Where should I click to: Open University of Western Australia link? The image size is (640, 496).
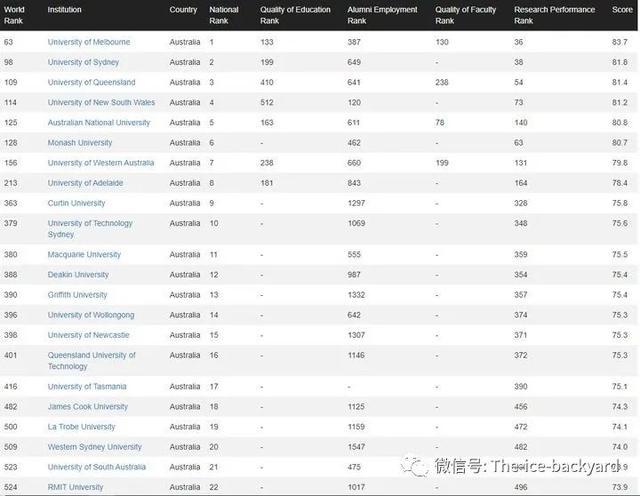[101, 163]
